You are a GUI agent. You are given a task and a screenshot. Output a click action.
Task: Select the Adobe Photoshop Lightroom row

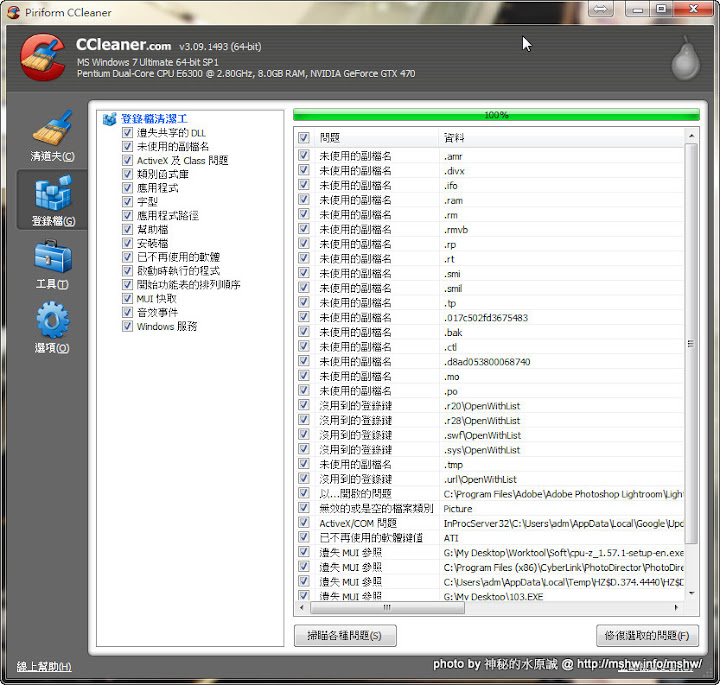pyautogui.click(x=489, y=494)
